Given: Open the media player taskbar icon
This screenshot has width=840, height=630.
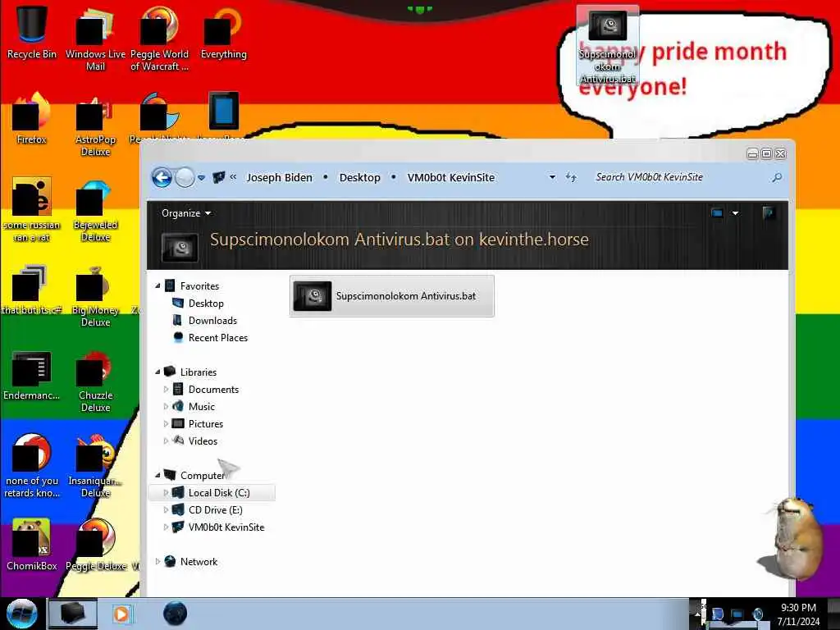Looking at the screenshot, I should pyautogui.click(x=121, y=614).
